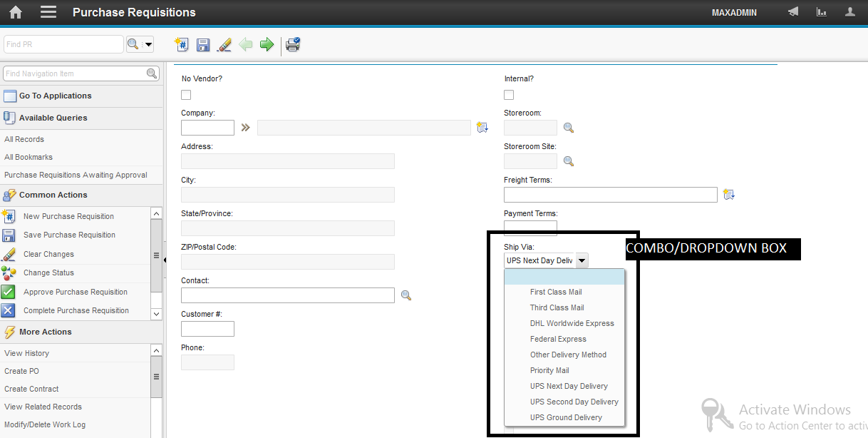Open the hamburger navigation menu
868x438 pixels.
click(47, 12)
